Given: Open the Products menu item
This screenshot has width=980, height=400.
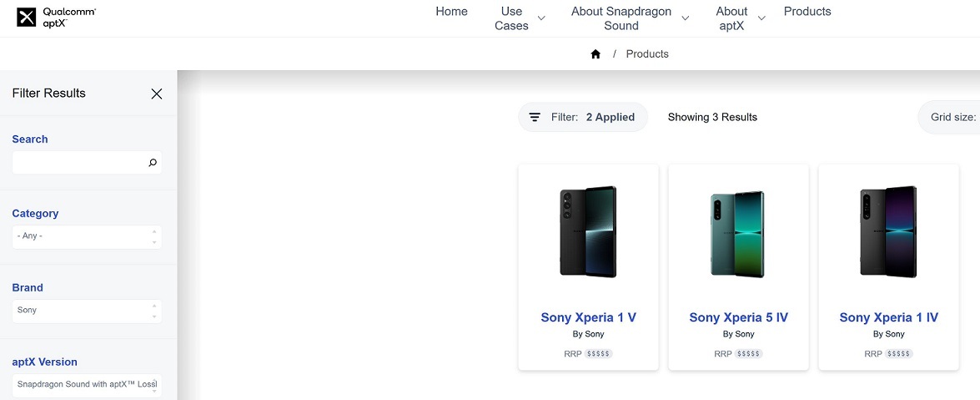Looking at the screenshot, I should [807, 12].
